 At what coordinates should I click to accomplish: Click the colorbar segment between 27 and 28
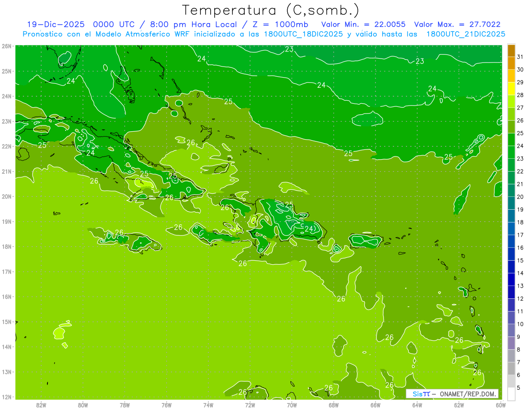click(x=511, y=101)
